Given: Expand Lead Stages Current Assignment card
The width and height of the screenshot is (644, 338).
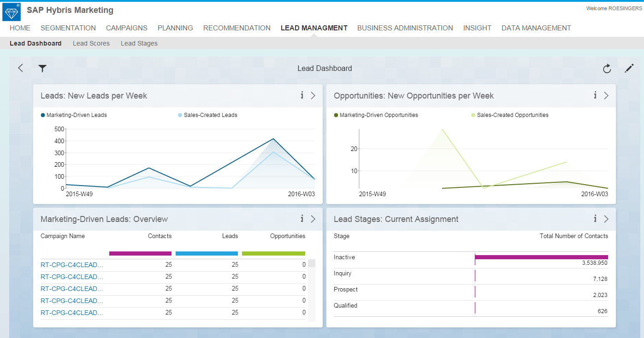Looking at the screenshot, I should [x=606, y=219].
